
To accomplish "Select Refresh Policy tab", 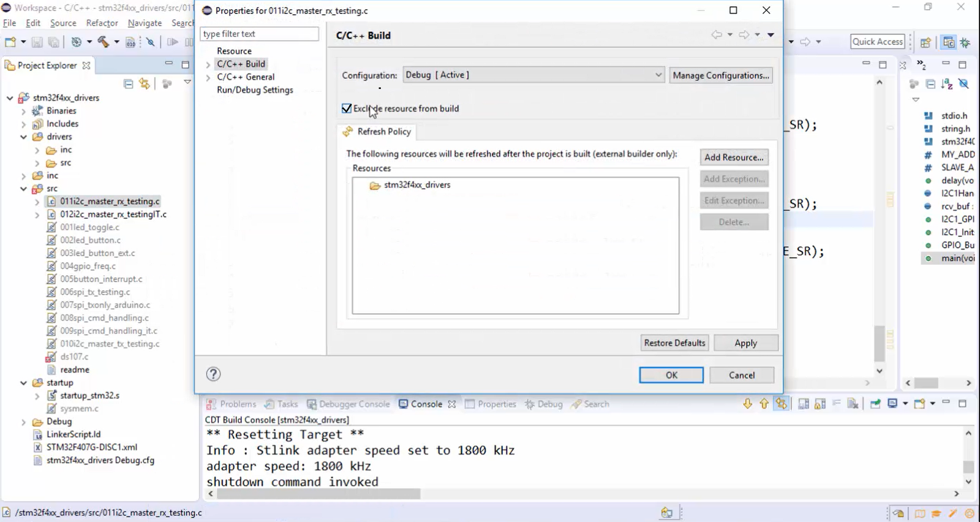I will [377, 132].
